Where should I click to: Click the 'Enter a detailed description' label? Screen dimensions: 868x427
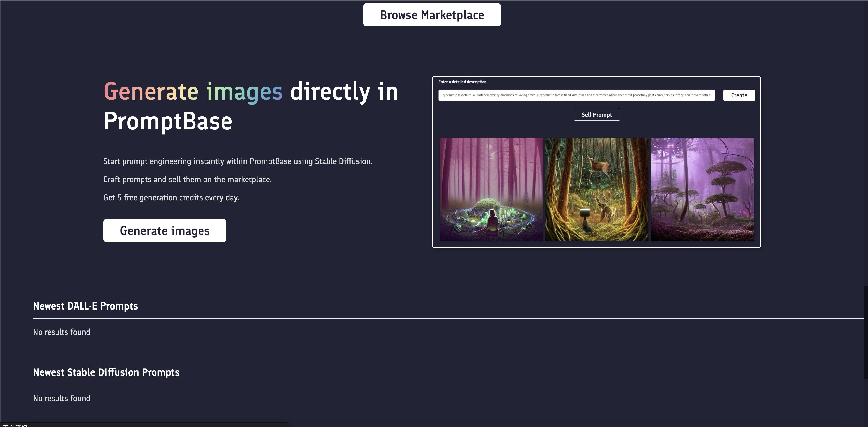[462, 82]
